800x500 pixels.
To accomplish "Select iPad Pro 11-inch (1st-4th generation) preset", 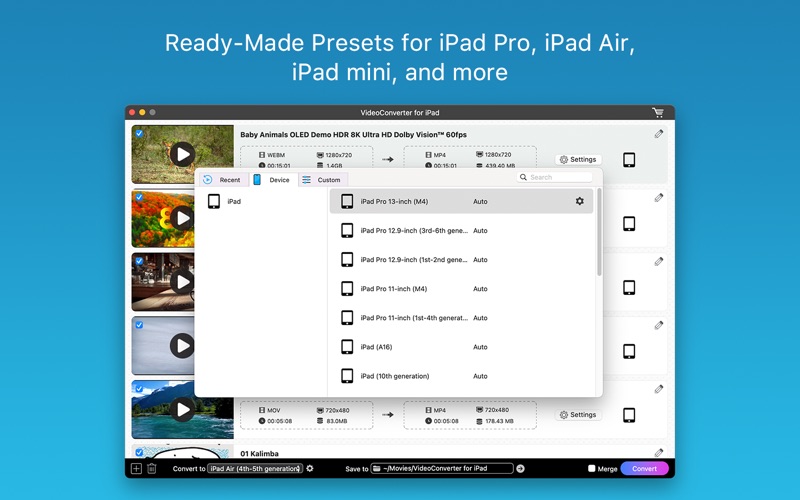I will pyautogui.click(x=461, y=317).
